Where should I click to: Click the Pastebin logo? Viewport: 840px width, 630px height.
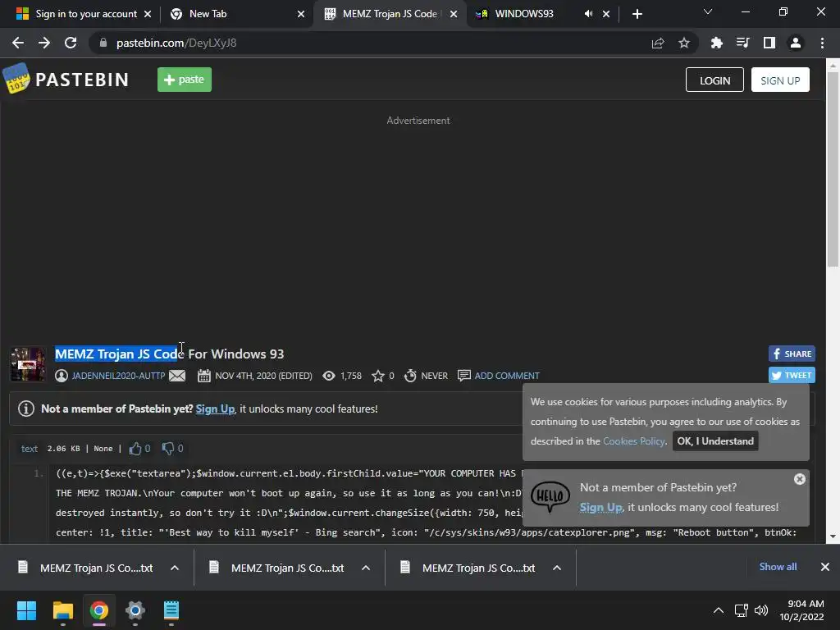(x=66, y=80)
